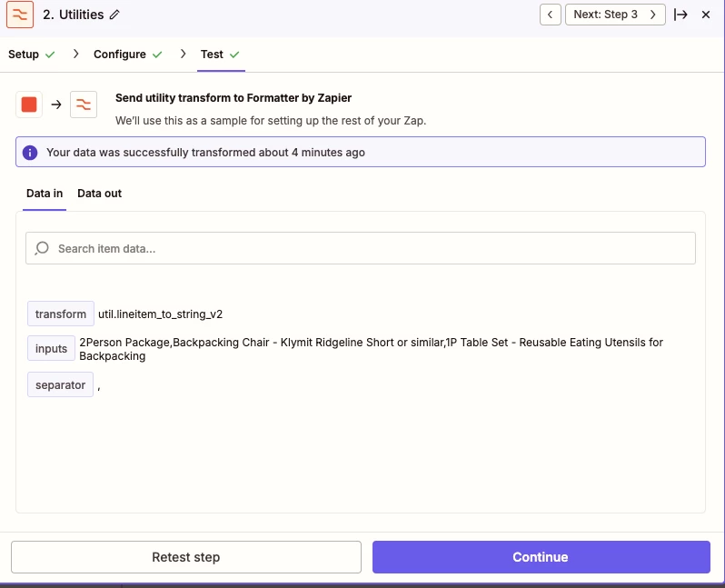
Task: Go to previous step with left chevron
Action: (x=551, y=15)
